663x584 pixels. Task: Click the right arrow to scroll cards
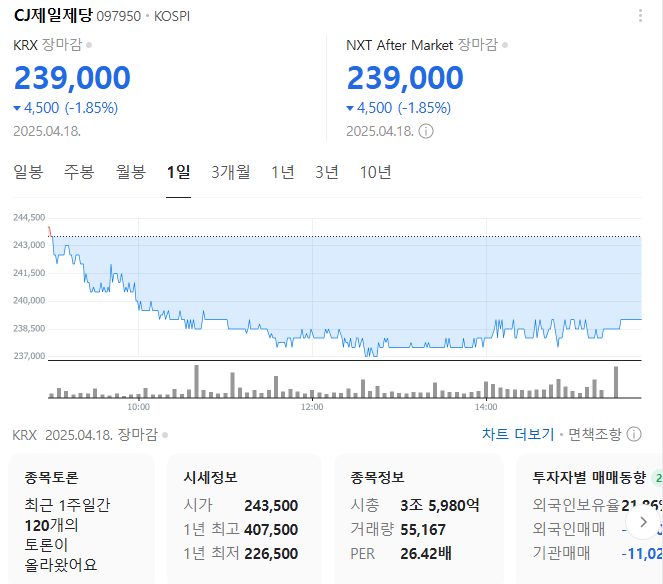643,522
